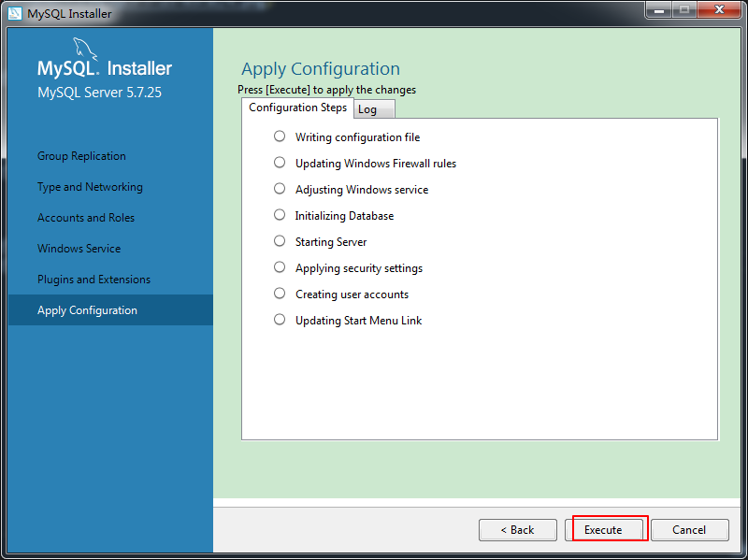Open the Configuration Steps tab
The width and height of the screenshot is (748, 560).
coord(297,108)
